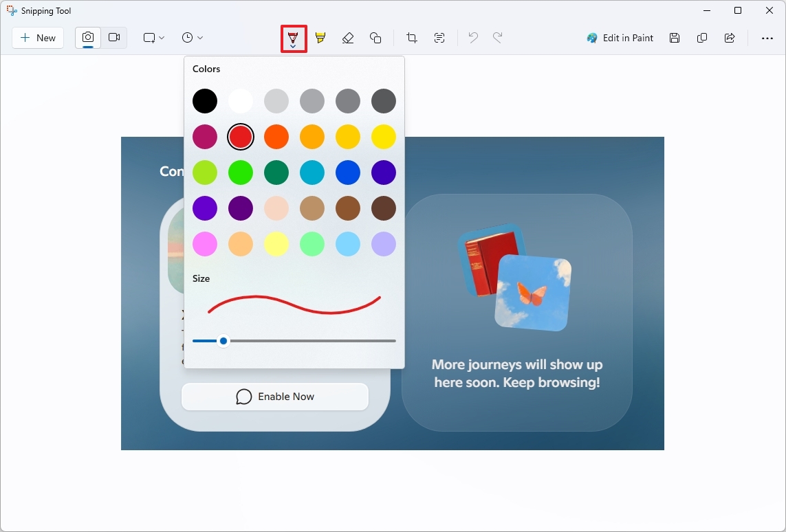Open the See more menu
Image resolution: width=786 pixels, height=532 pixels.
[x=766, y=38]
